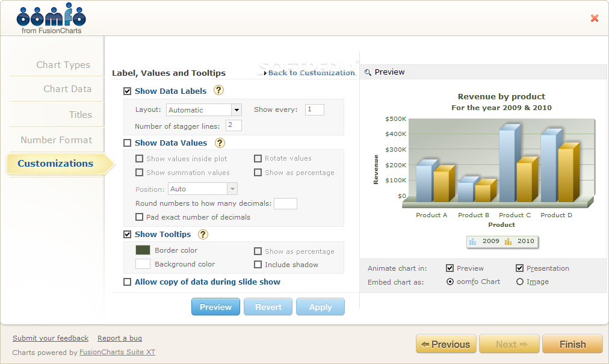Open help for Show Data Values
This screenshot has width=609, height=364.
[x=220, y=143]
